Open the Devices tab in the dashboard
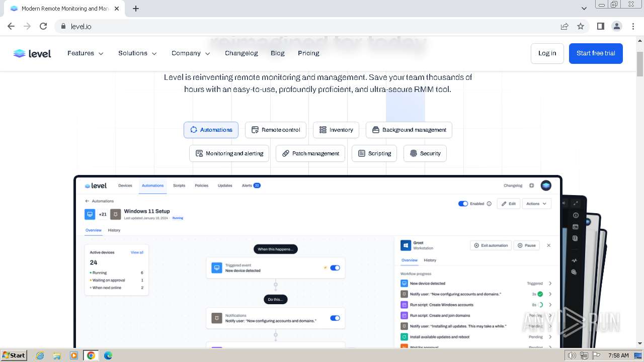This screenshot has height=362, width=644. tap(125, 186)
